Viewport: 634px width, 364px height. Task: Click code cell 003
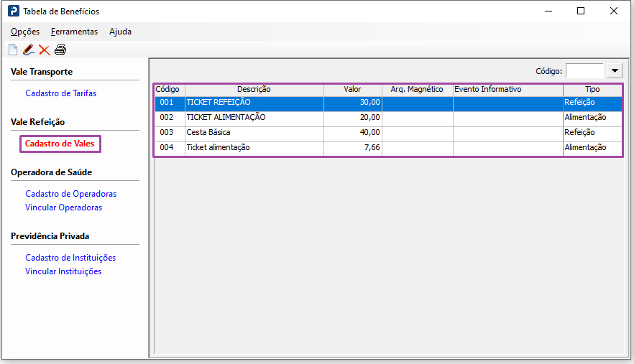click(x=170, y=133)
